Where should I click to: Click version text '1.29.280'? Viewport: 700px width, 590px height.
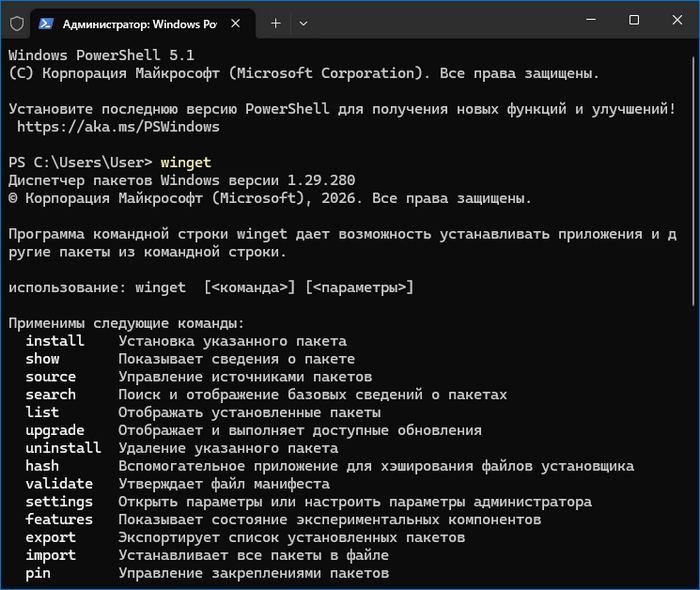[321, 180]
